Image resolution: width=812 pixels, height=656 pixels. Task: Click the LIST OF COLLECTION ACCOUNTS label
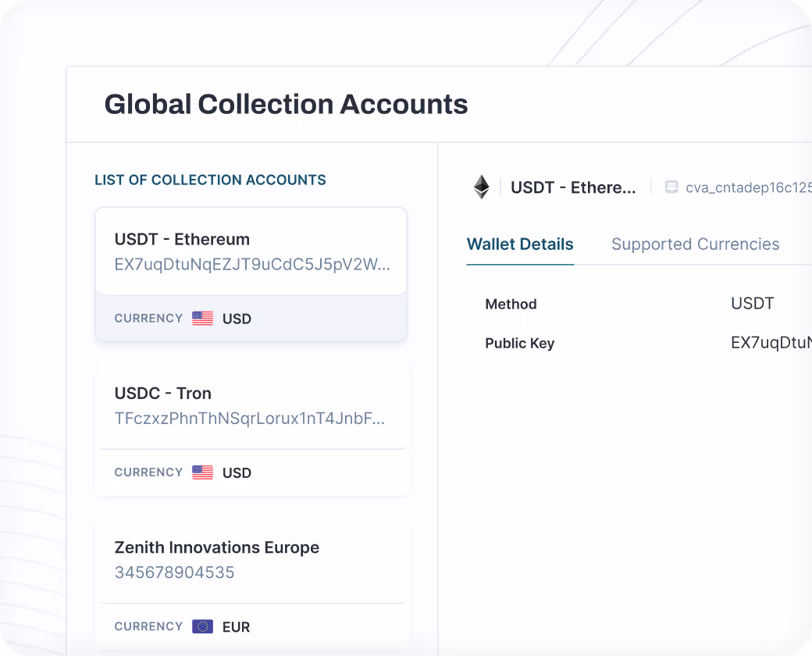[210, 180]
